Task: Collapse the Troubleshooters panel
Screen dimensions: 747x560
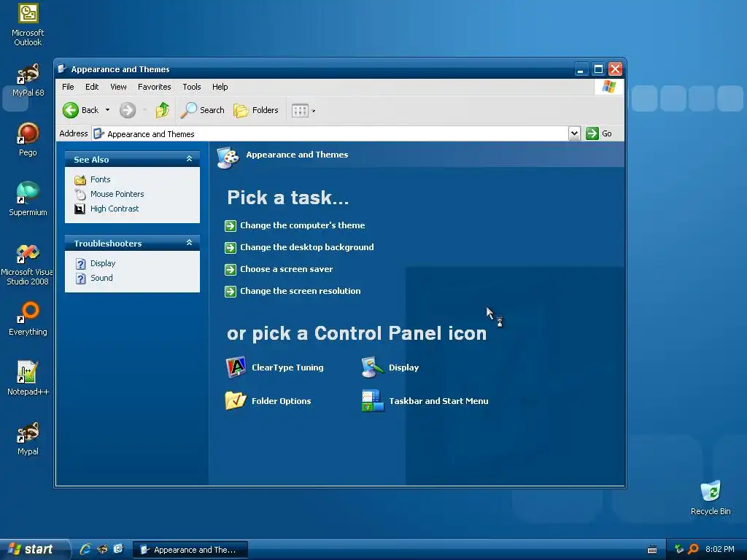Action: [189, 243]
